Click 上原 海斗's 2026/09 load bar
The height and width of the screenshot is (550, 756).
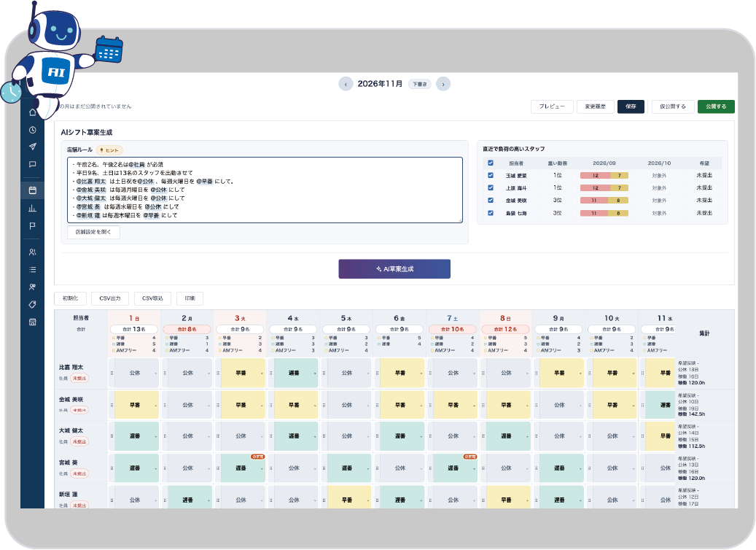click(x=604, y=187)
